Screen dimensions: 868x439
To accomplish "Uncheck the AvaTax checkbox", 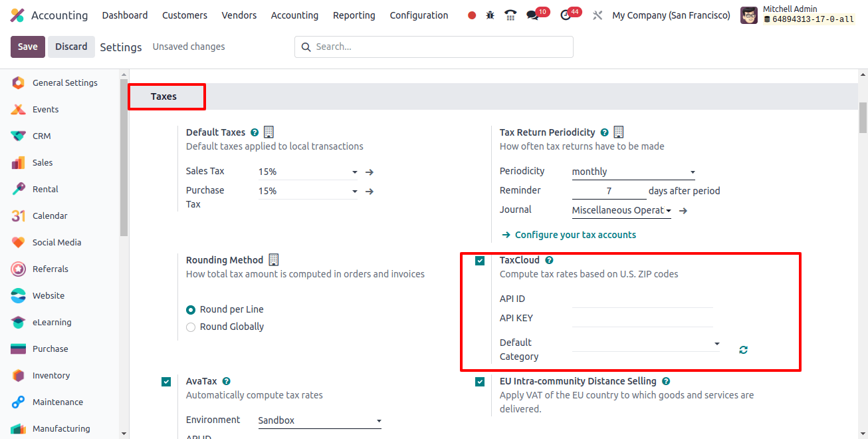I will 166,382.
